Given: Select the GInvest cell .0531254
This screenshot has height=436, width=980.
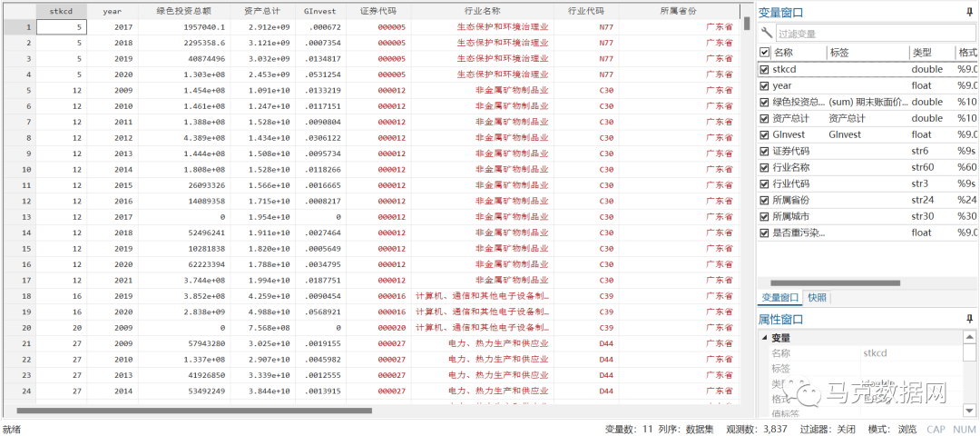Looking at the screenshot, I should 320,74.
